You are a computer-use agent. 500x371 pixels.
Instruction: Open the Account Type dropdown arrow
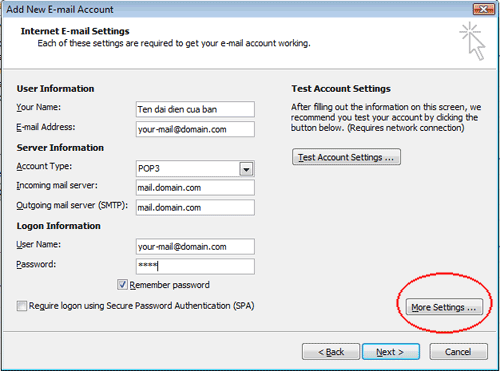click(246, 169)
